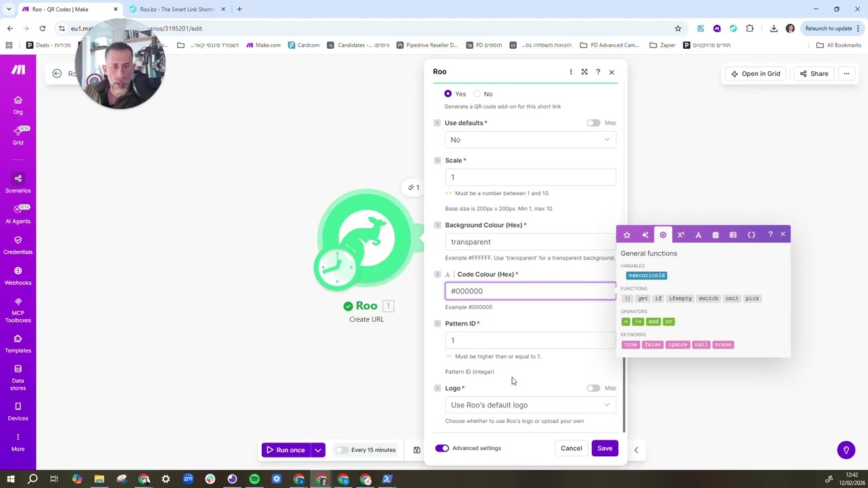Viewport: 868px width, 488px height.
Task: Open Webhooks in the sidebar
Action: pyautogui.click(x=18, y=276)
